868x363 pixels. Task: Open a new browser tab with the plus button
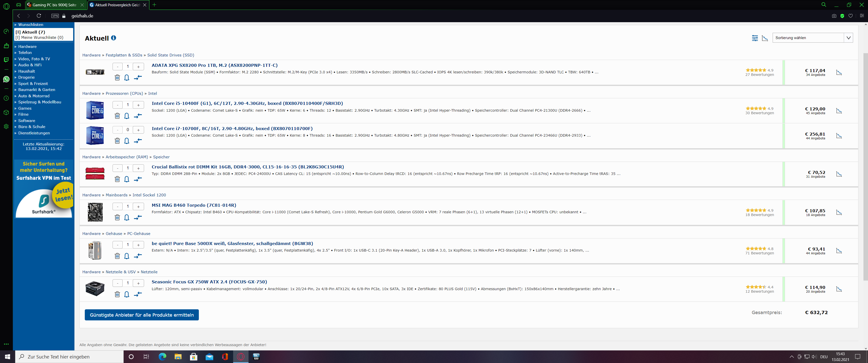(x=154, y=5)
